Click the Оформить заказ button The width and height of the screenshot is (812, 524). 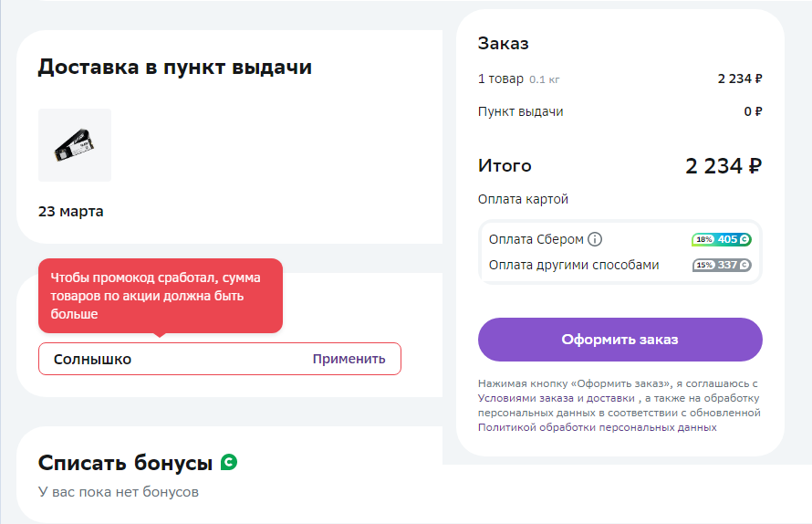click(619, 340)
